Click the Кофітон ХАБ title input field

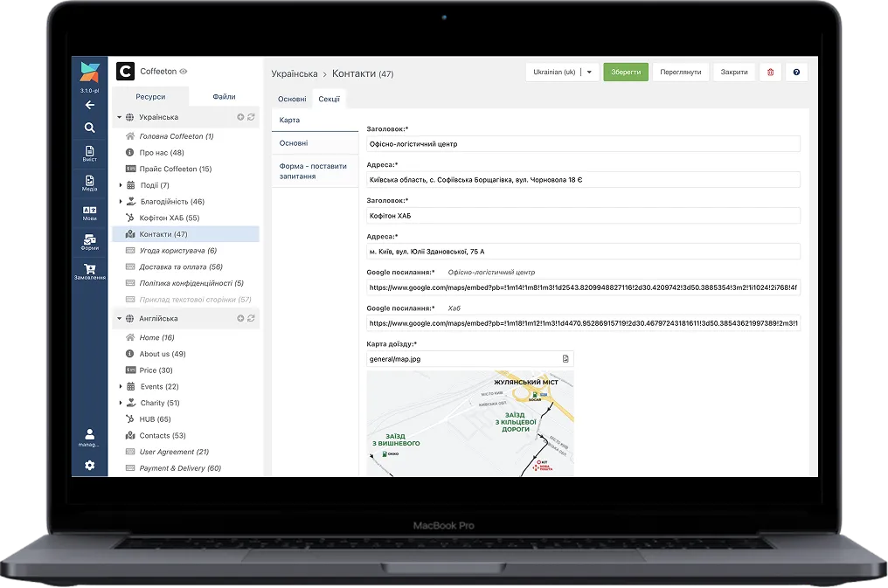coord(583,215)
